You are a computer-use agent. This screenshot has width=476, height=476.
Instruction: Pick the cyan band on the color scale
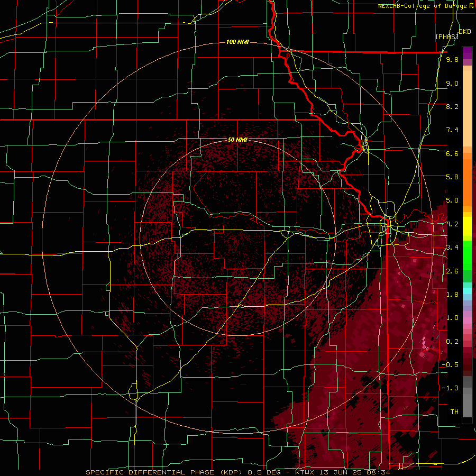pos(467,291)
